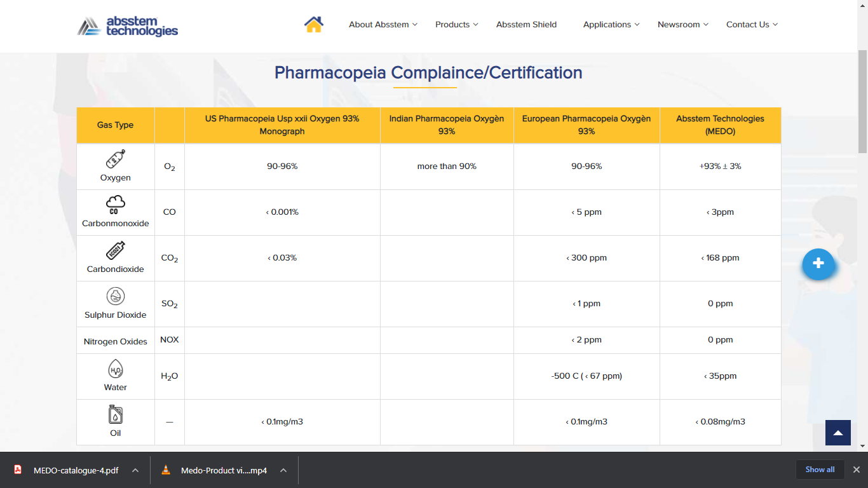This screenshot has height=488, width=868.
Task: Click the SO2 formula cell
Action: tap(170, 304)
